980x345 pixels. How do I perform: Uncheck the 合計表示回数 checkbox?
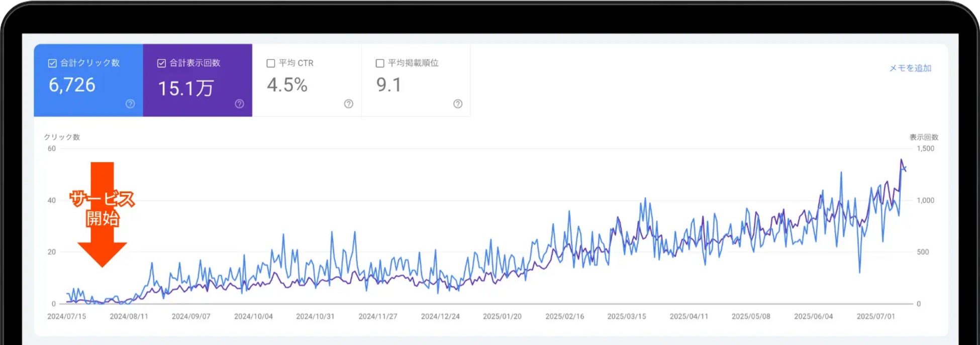click(x=161, y=63)
